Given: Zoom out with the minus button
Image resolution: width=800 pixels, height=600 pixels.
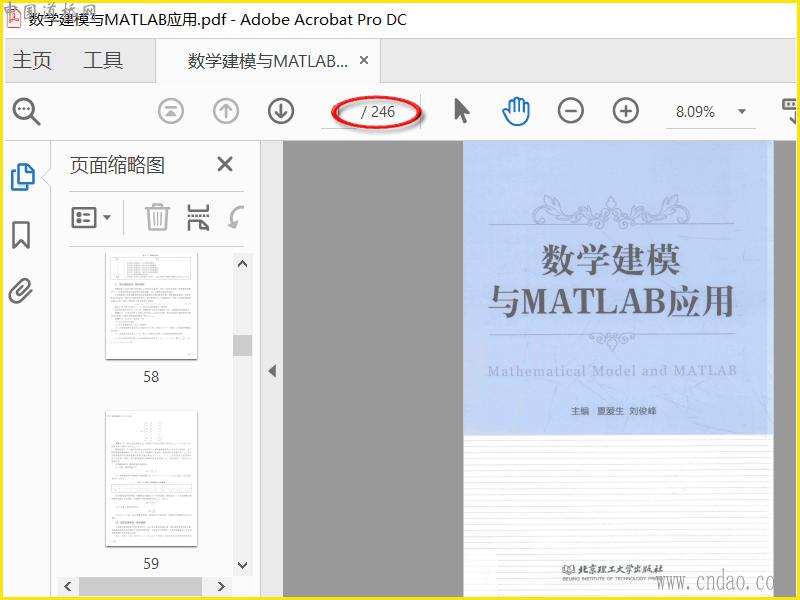Looking at the screenshot, I should click(570, 111).
